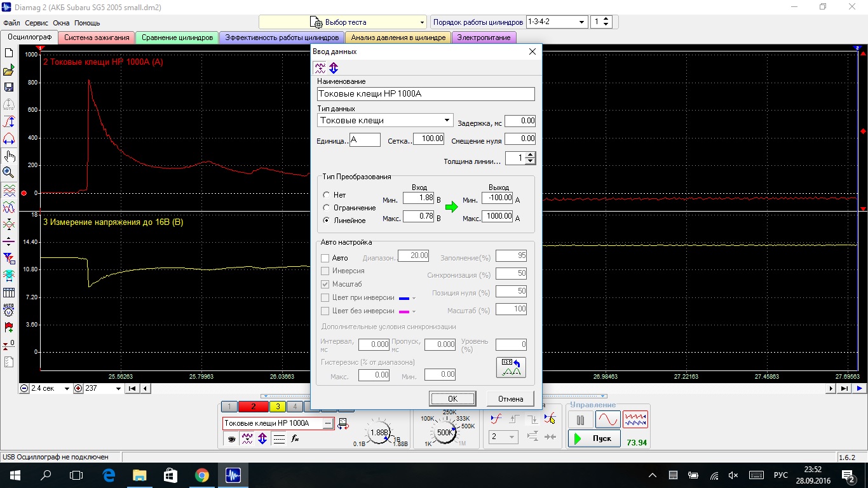Click the multi-waveform mode icon
The height and width of the screenshot is (488, 868).
[x=635, y=420]
